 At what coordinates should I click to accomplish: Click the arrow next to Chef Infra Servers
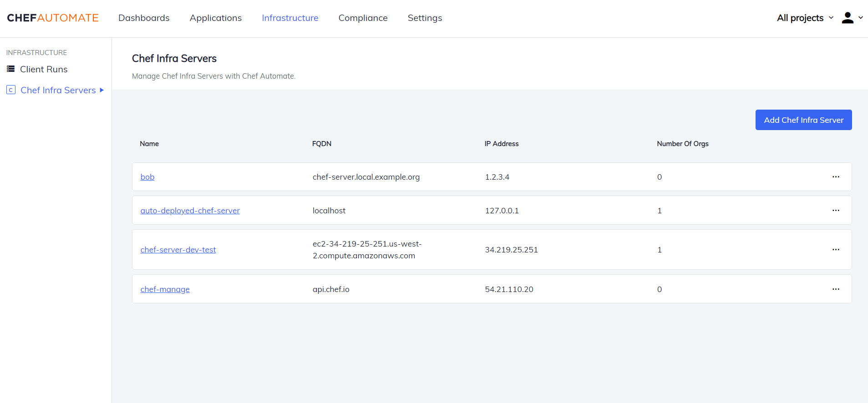[x=102, y=90]
